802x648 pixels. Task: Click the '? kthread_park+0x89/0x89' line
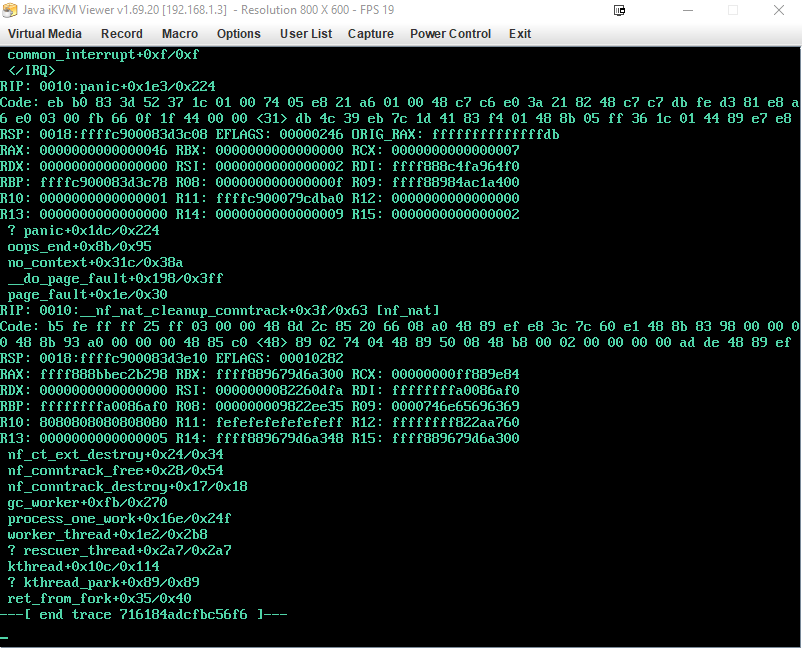[103, 583]
